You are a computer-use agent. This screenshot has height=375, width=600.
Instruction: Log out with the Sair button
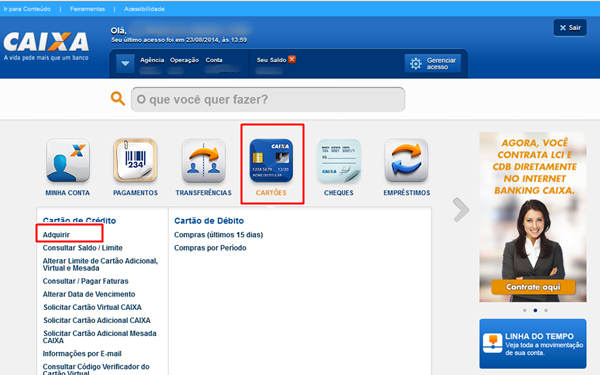click(570, 28)
